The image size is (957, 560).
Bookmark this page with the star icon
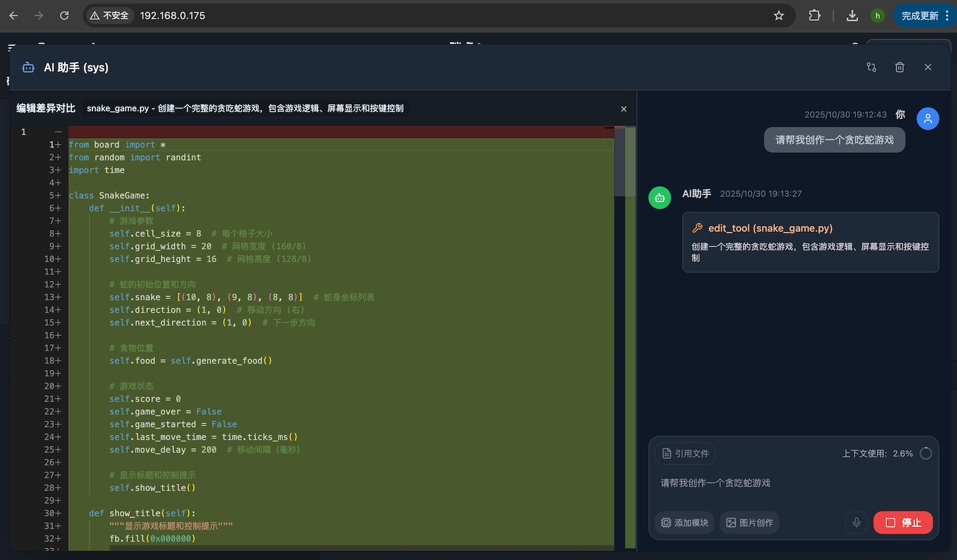point(779,16)
